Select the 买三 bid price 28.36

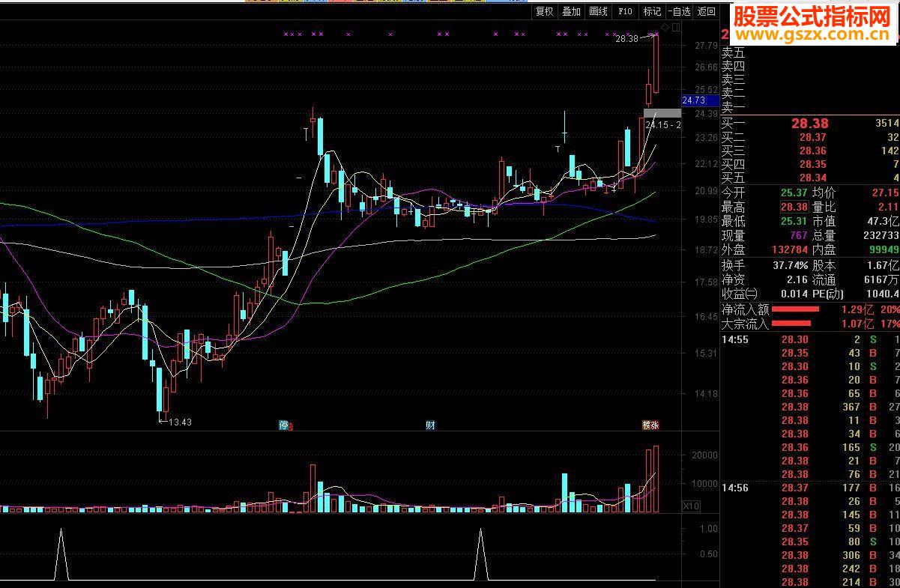click(813, 151)
